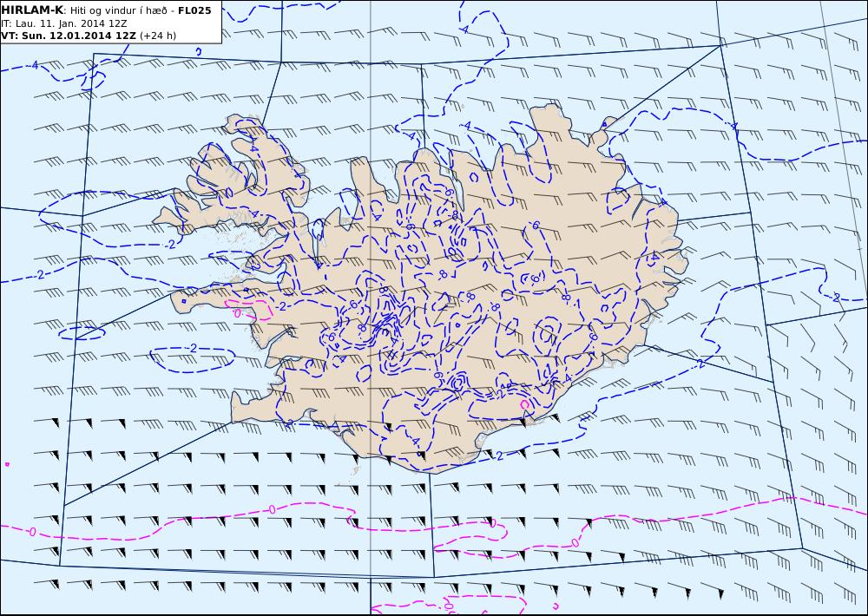Select the 'IT: Lau. 11. Jan. 2014 12Z' line

pyautogui.click(x=64, y=23)
